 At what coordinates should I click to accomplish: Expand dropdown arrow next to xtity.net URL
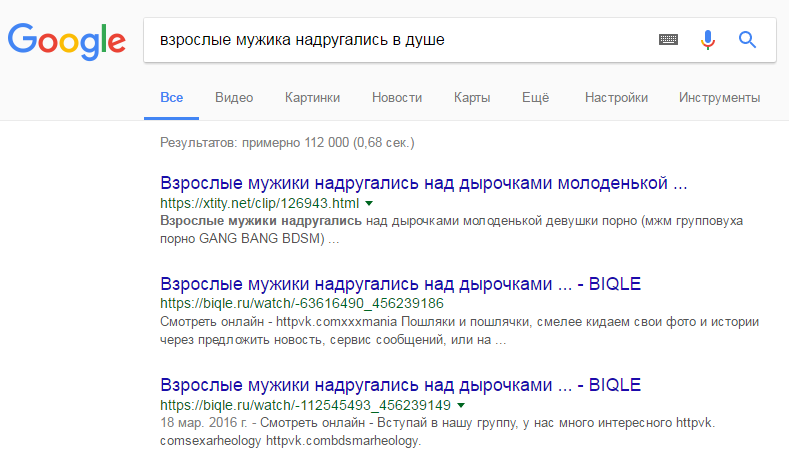click(369, 203)
